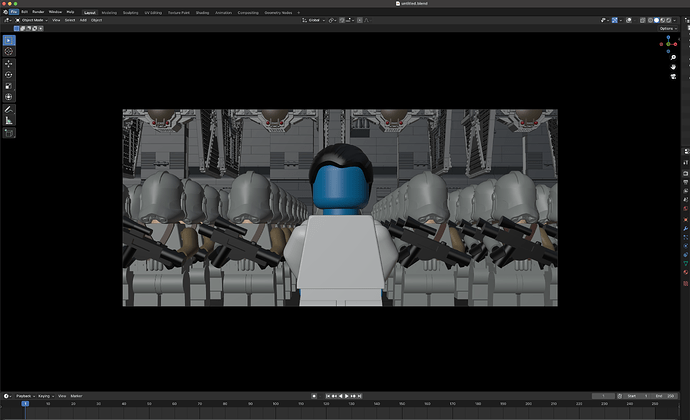Open the viewport Select menu
Image resolution: width=690 pixels, height=420 pixels.
70,20
